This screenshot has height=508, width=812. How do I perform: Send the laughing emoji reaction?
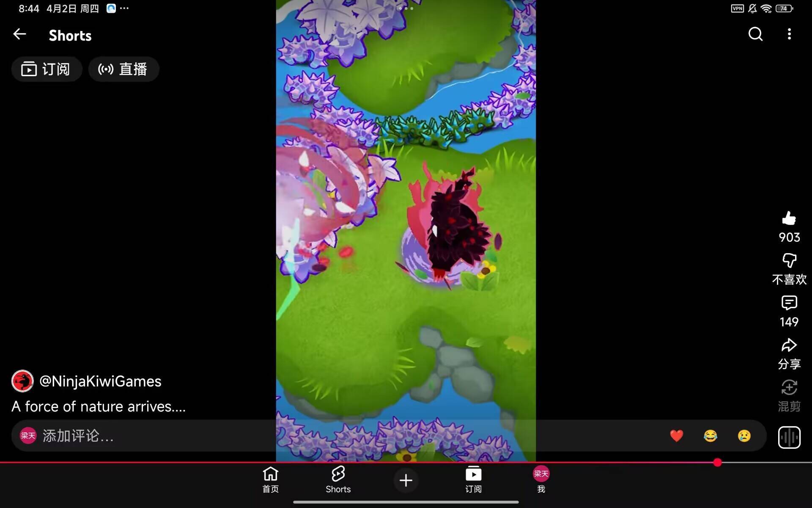click(x=710, y=436)
